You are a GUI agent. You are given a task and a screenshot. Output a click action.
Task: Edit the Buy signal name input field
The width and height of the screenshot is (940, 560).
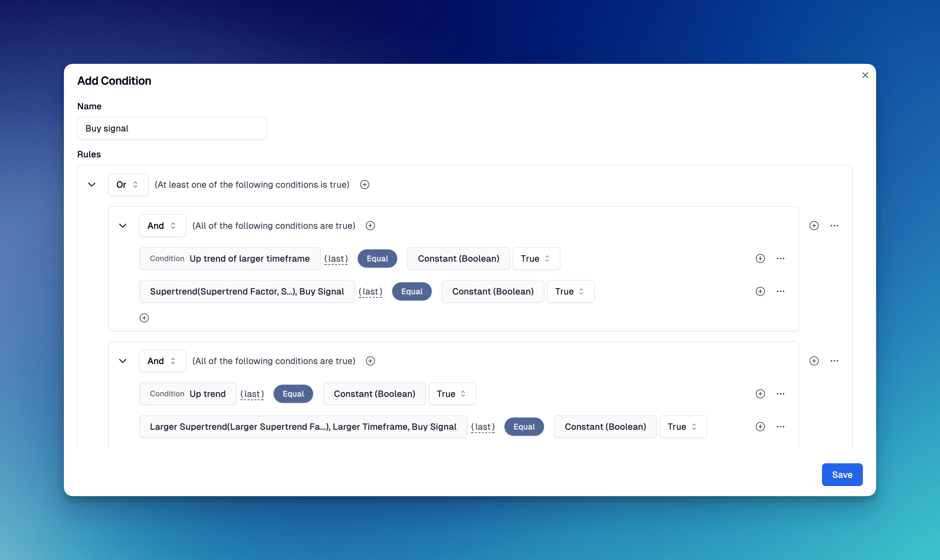pyautogui.click(x=172, y=128)
